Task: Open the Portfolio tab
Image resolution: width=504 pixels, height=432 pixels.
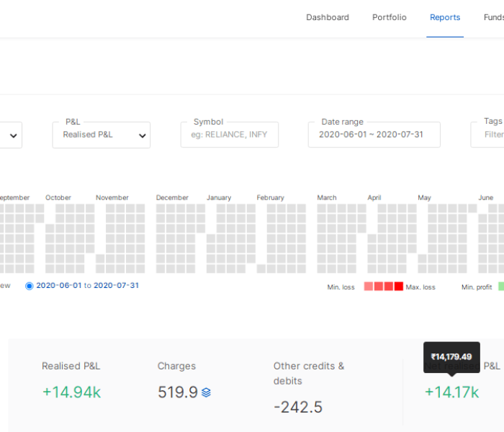Action: [389, 17]
